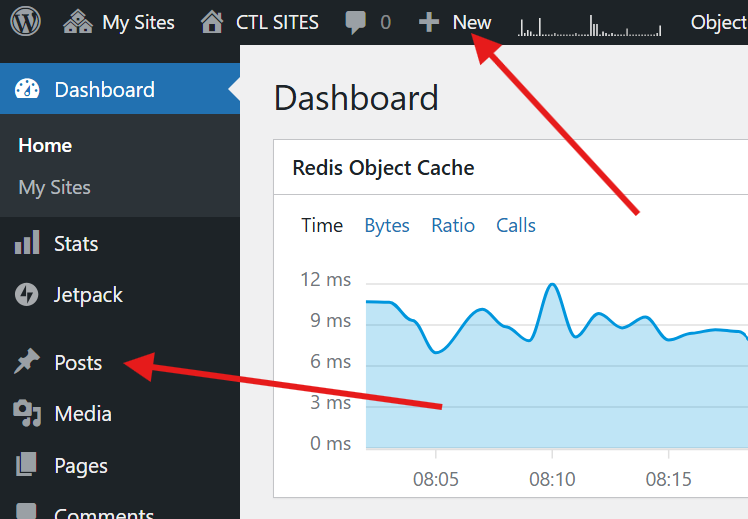Open Comments in the sidebar

pyautogui.click(x=104, y=513)
